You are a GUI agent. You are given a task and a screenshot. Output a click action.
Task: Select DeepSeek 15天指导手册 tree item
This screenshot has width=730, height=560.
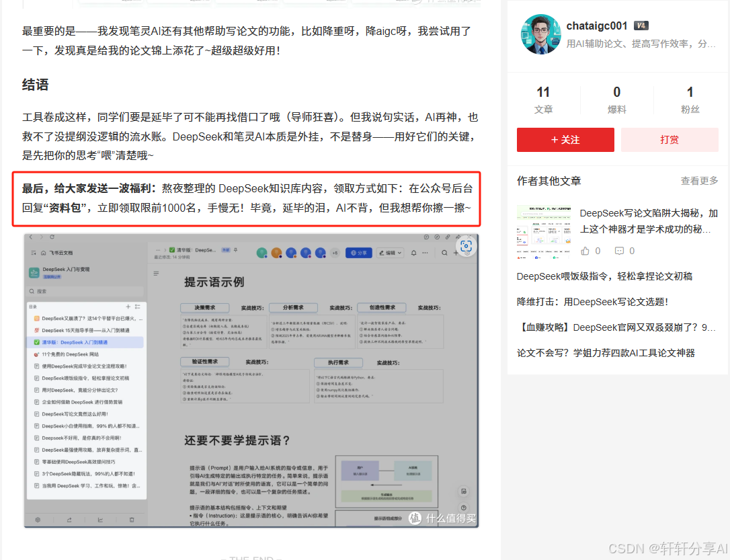85,330
